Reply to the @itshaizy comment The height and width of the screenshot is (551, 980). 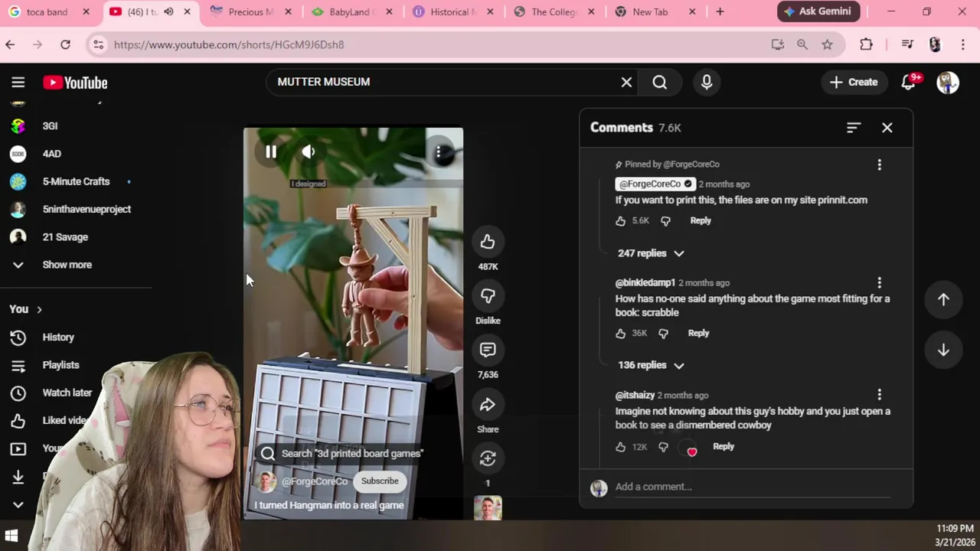[724, 446]
